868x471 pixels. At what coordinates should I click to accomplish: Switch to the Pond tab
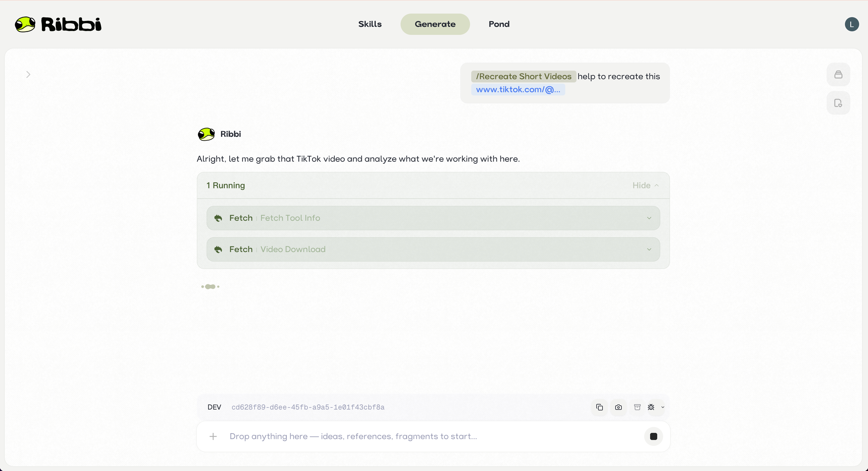pyautogui.click(x=499, y=24)
